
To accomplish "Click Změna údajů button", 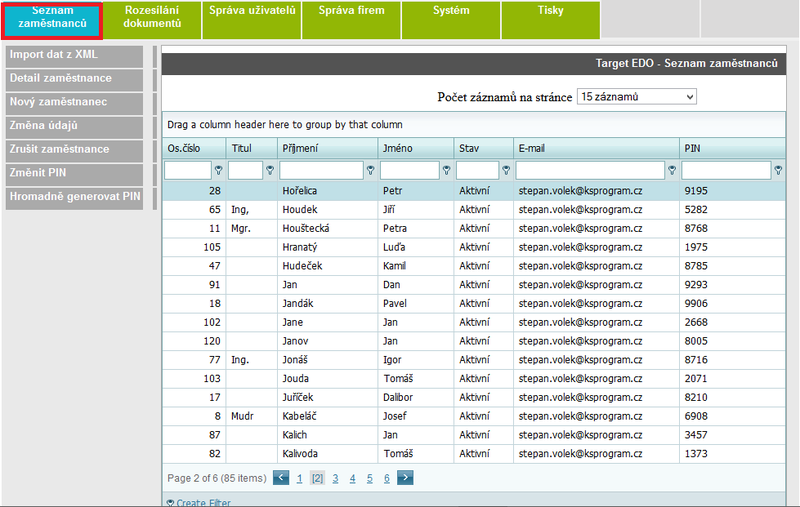I will click(x=74, y=128).
